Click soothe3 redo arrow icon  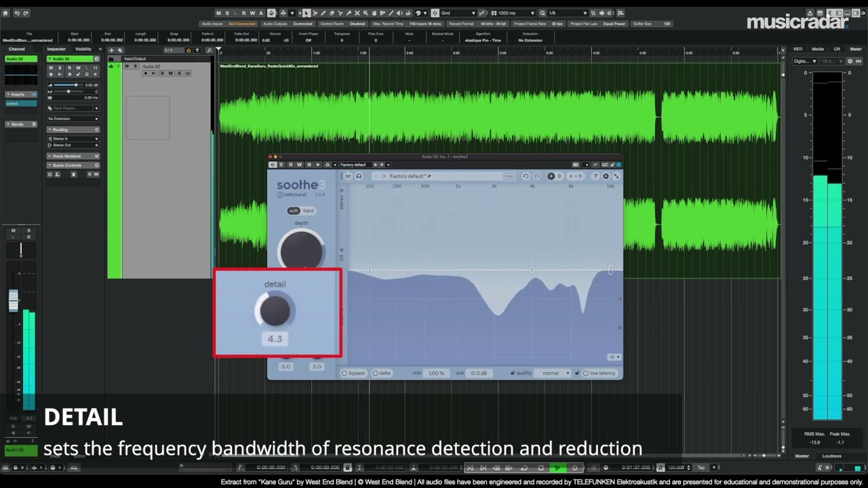[536, 176]
